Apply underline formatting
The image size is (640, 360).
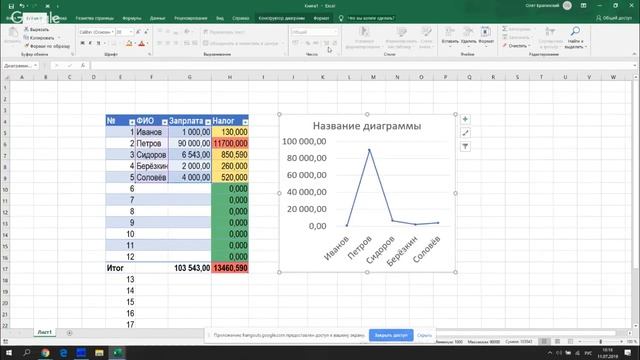pos(98,43)
